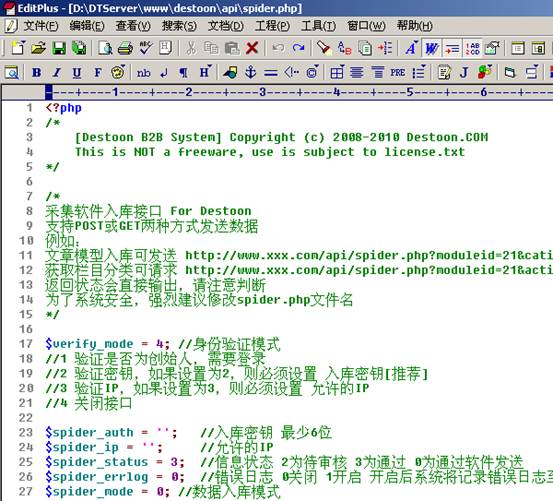Image resolution: width=553 pixels, height=501 pixels.
Task: Open the 编辑(E) menu
Action: click(x=87, y=25)
